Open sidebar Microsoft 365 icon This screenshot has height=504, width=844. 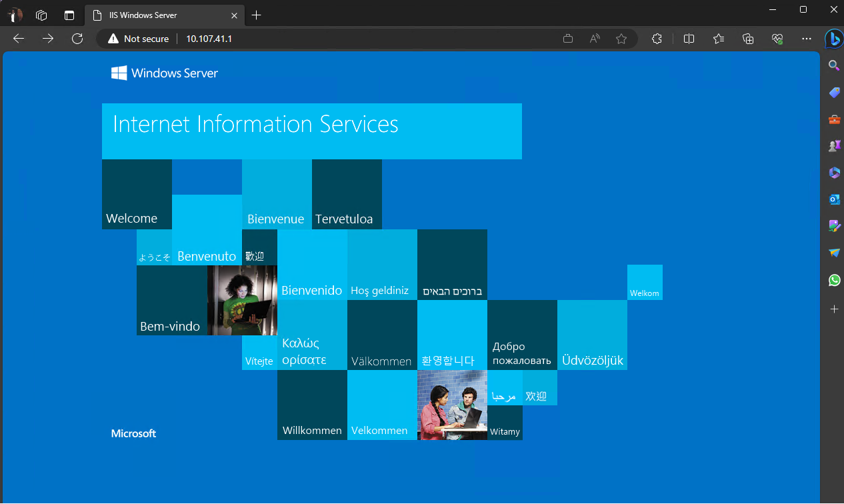point(834,173)
